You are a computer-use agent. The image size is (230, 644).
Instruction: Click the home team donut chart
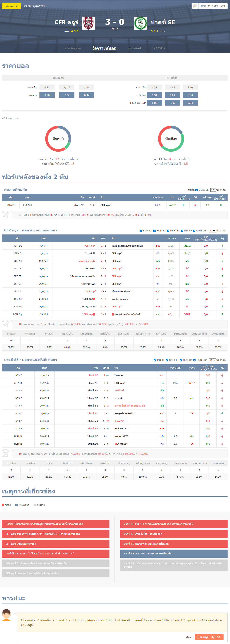[58, 139]
